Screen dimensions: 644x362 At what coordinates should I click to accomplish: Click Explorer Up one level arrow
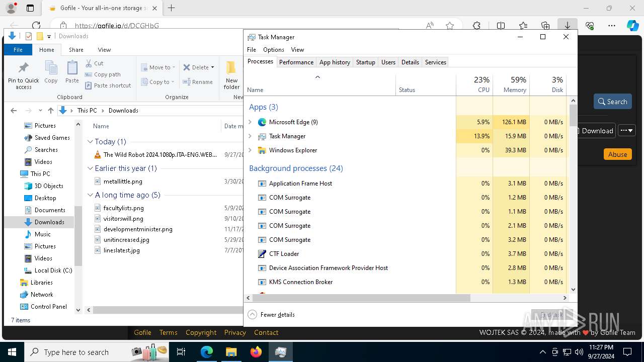pyautogui.click(x=50, y=111)
